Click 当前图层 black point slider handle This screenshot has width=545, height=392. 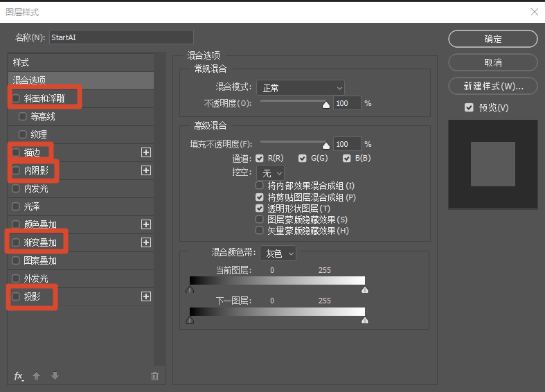[x=190, y=289]
